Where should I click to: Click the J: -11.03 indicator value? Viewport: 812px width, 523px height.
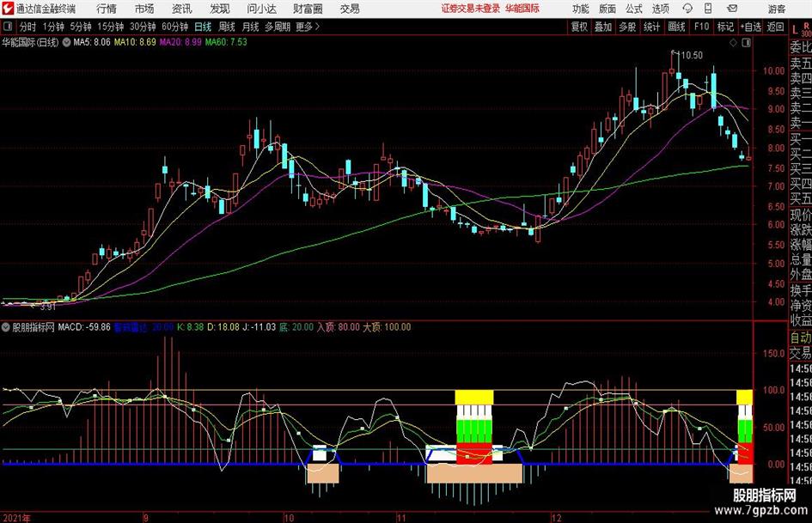coord(259,327)
